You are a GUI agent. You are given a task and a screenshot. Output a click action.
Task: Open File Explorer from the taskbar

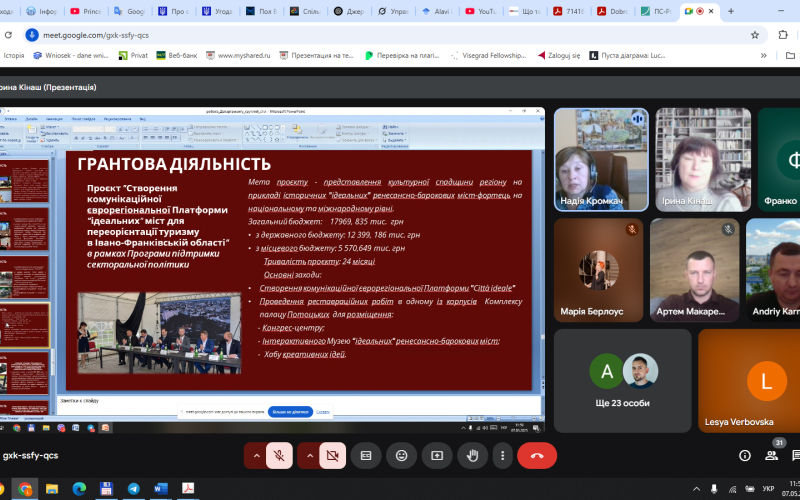pos(52,489)
